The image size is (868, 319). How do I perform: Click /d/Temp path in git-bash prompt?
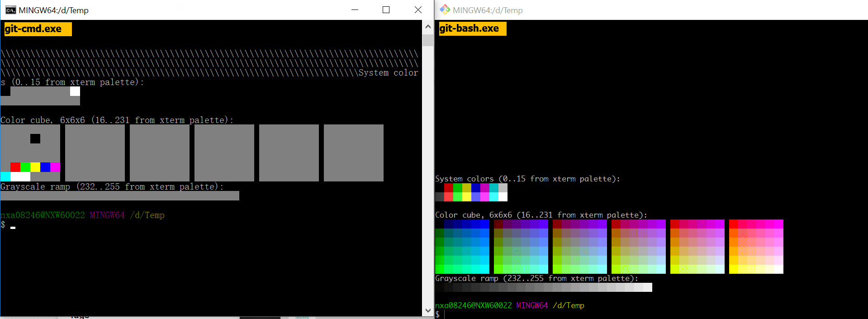pos(569,305)
